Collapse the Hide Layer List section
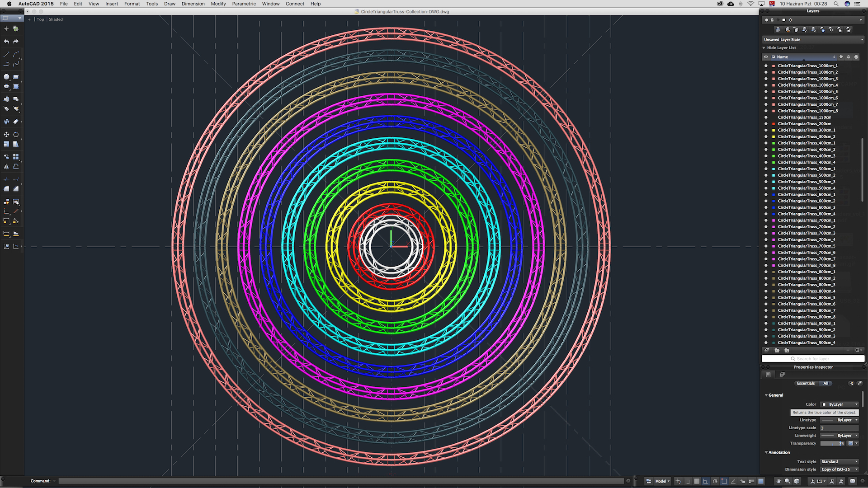The height and width of the screenshot is (488, 868). tap(764, 48)
